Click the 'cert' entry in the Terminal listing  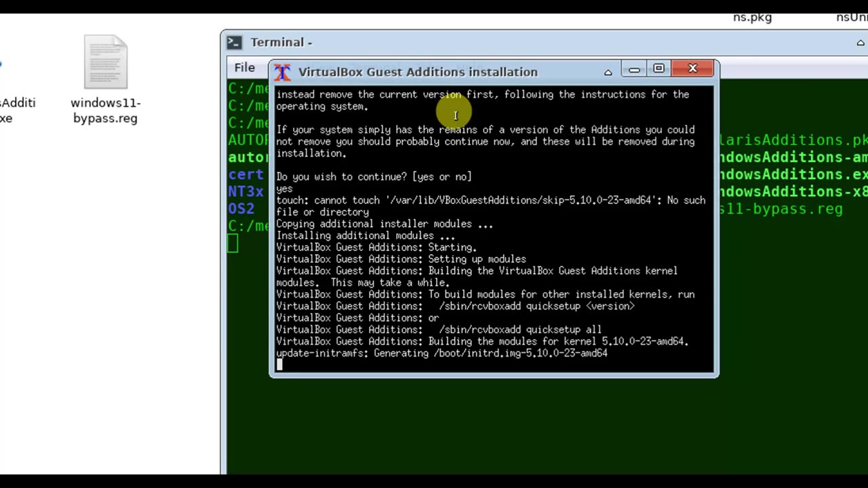pyautogui.click(x=245, y=174)
